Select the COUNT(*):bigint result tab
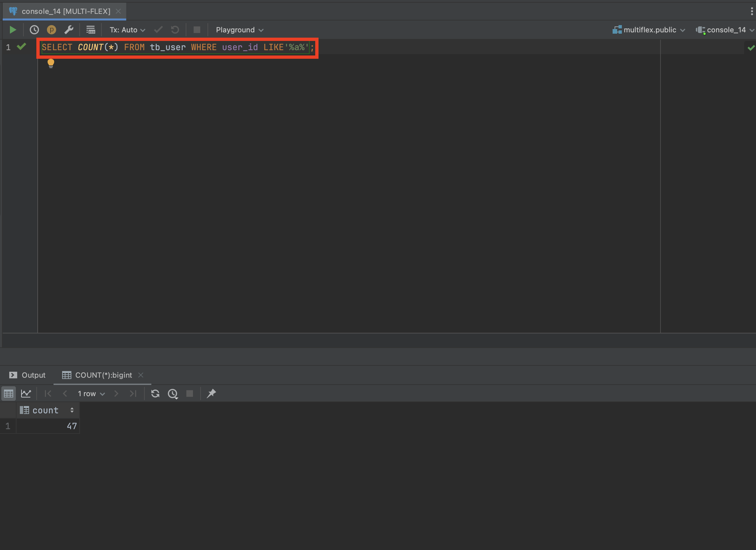The width and height of the screenshot is (756, 550). 103,375
